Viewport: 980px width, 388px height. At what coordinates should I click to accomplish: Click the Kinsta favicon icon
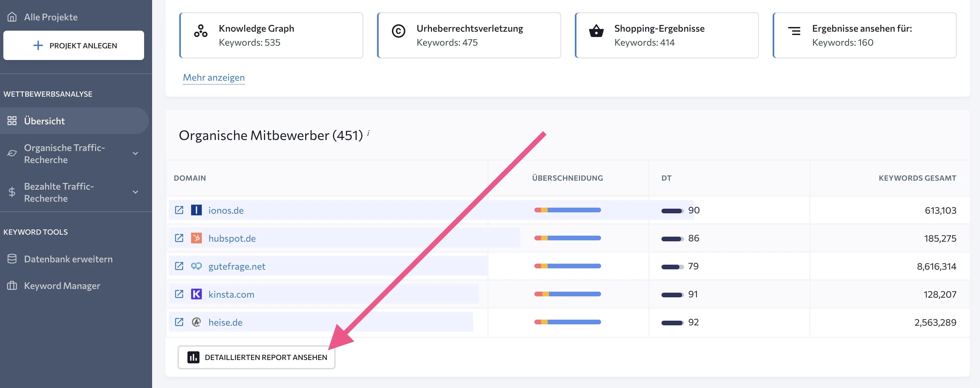(x=197, y=294)
